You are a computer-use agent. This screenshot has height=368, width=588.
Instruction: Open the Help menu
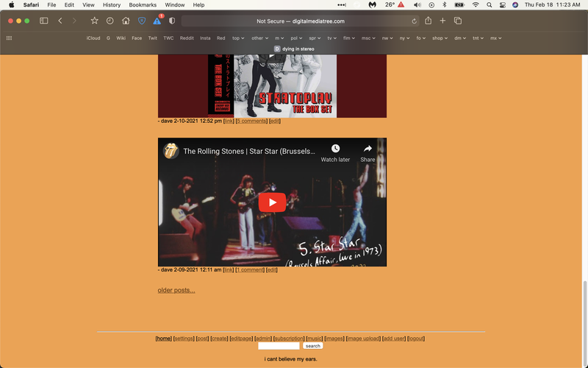pyautogui.click(x=198, y=5)
